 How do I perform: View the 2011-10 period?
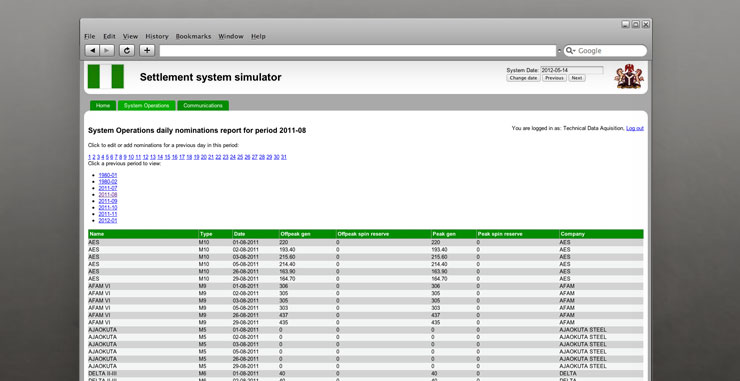click(108, 208)
